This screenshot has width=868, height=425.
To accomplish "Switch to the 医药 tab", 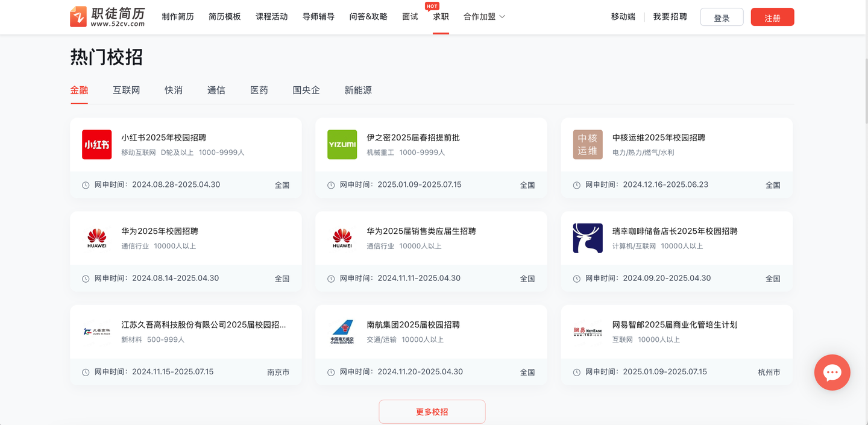I will tap(259, 90).
